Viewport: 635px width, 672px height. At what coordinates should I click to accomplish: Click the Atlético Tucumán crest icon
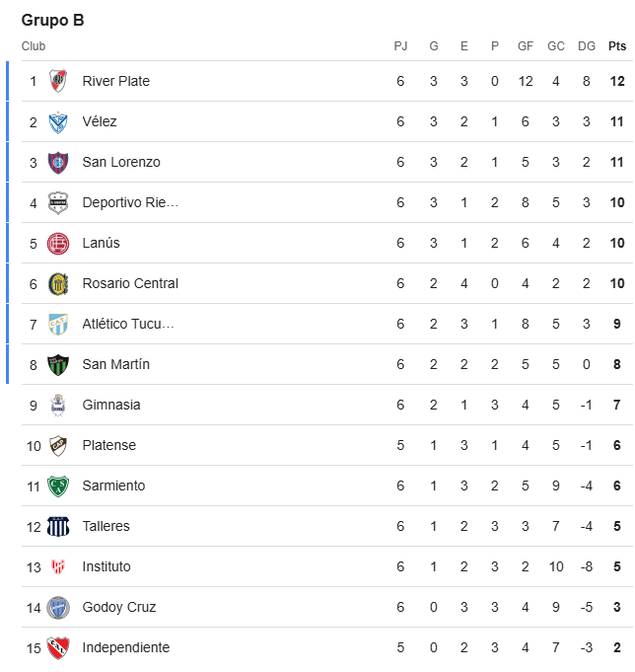[x=58, y=325]
